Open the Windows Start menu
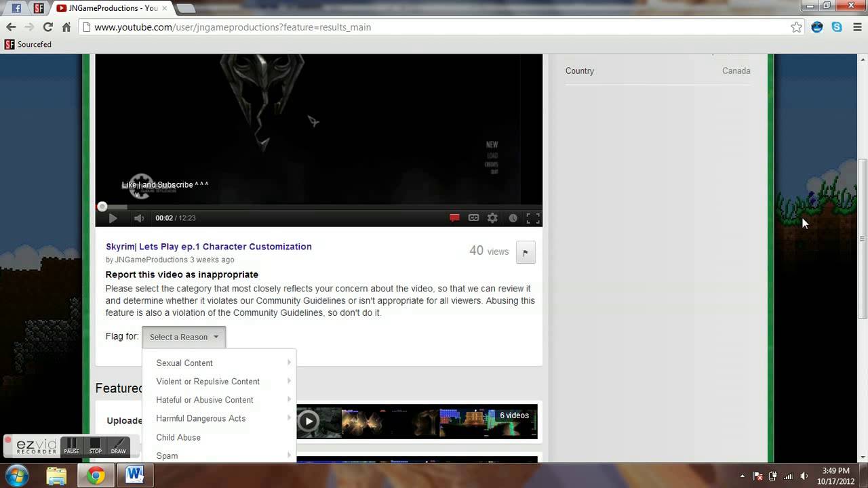 click(x=16, y=475)
